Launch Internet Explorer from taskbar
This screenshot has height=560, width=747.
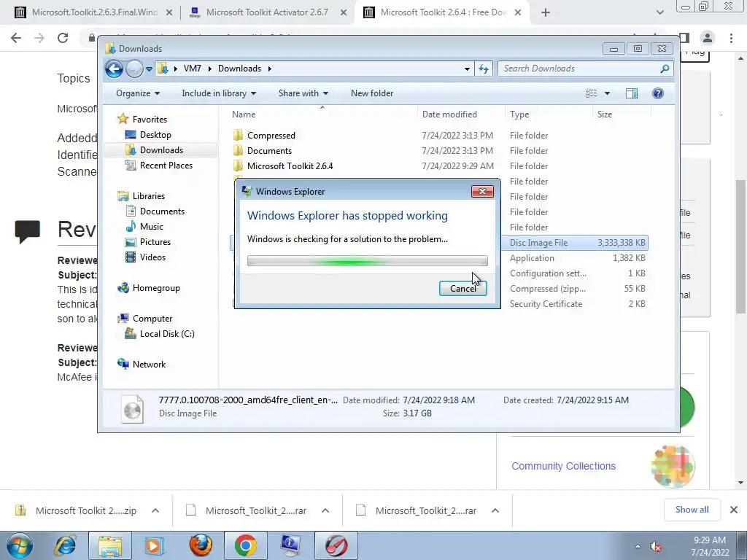click(65, 545)
